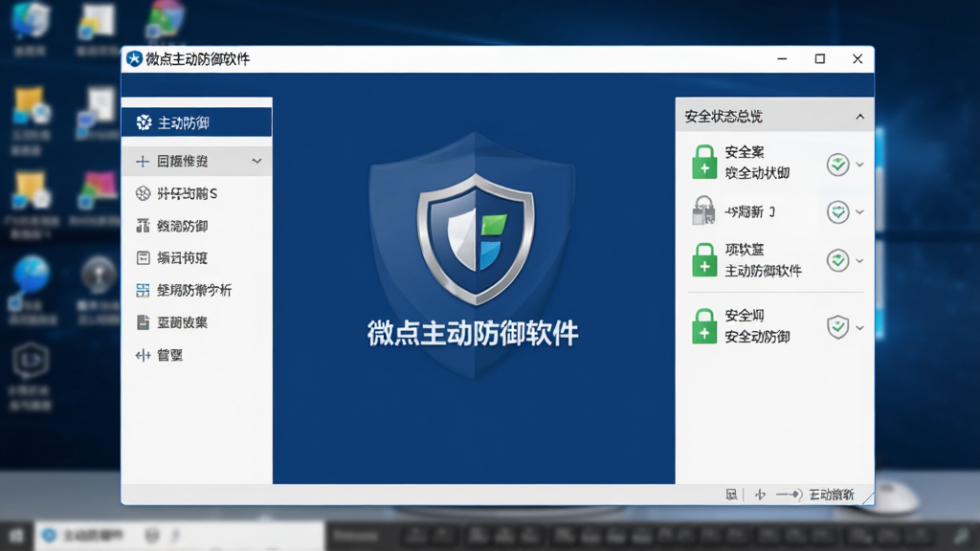The width and height of the screenshot is (980, 551).
Task: Expand the sidebar item with the chevron arrow
Action: point(256,161)
